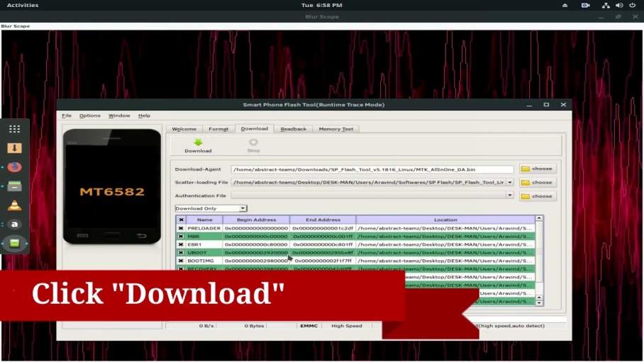Open VLC media player from dock

click(x=14, y=205)
